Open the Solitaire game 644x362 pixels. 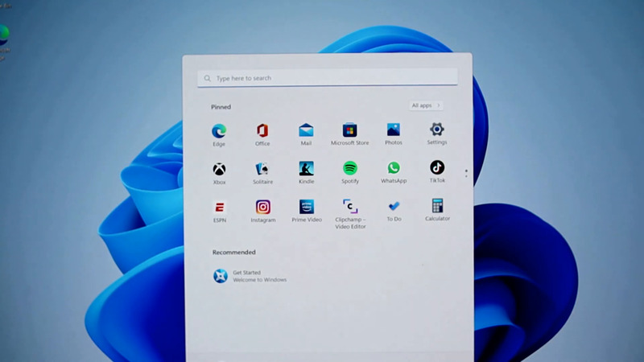262,169
